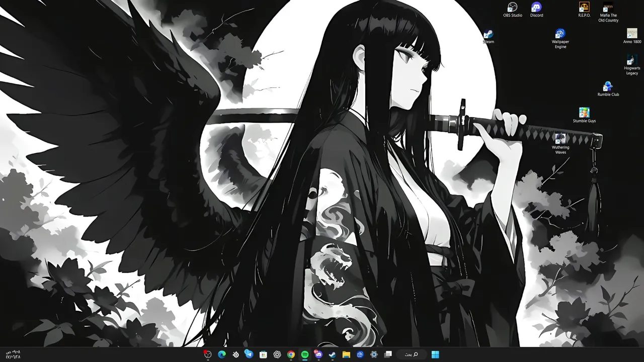Viewport: 644px width, 362px height.
Task: Open the Windows Start menu
Action: (x=435, y=354)
